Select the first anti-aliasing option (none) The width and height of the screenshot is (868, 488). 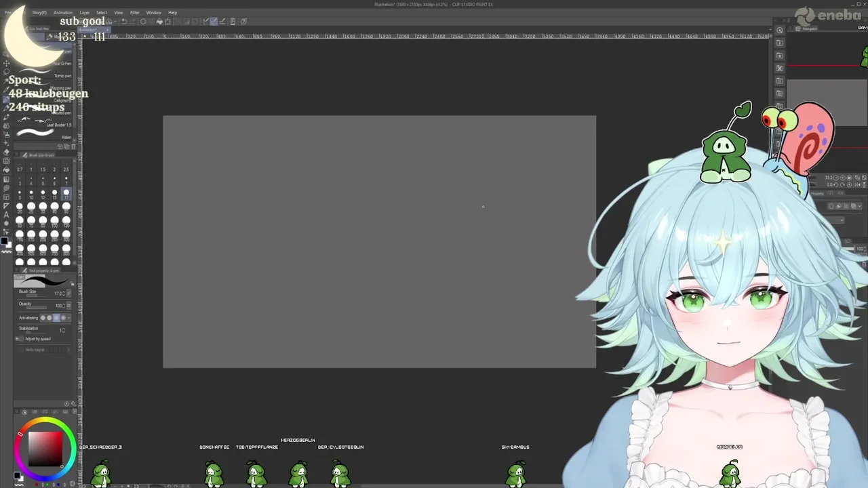(x=43, y=318)
